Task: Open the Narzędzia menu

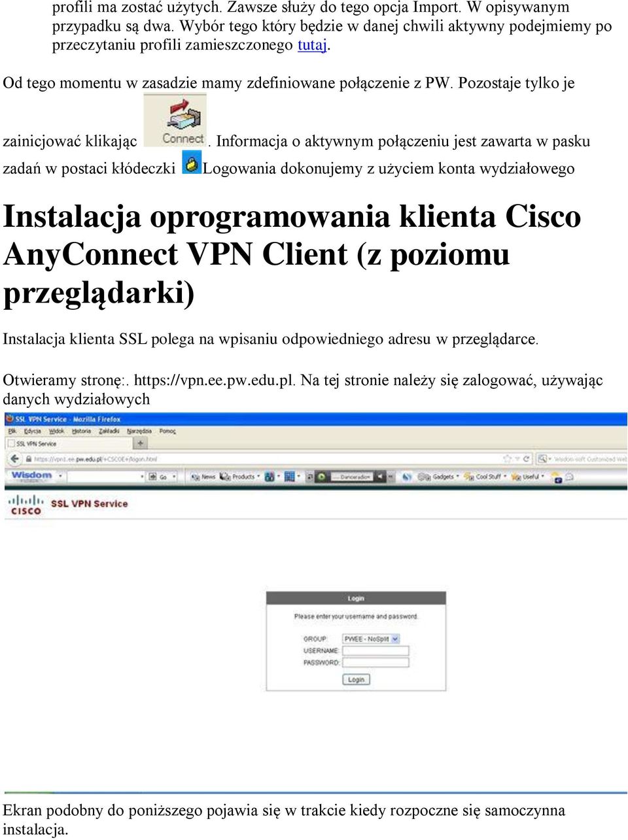Action: 139,431
